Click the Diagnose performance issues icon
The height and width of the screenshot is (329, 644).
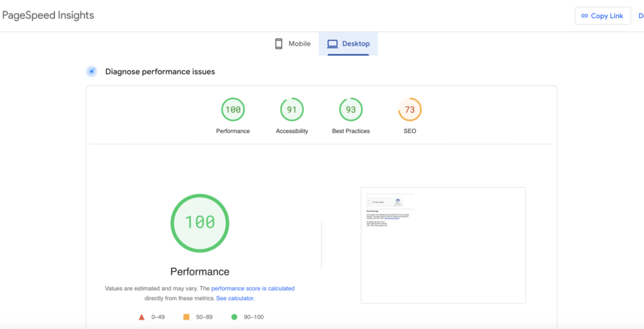click(92, 72)
